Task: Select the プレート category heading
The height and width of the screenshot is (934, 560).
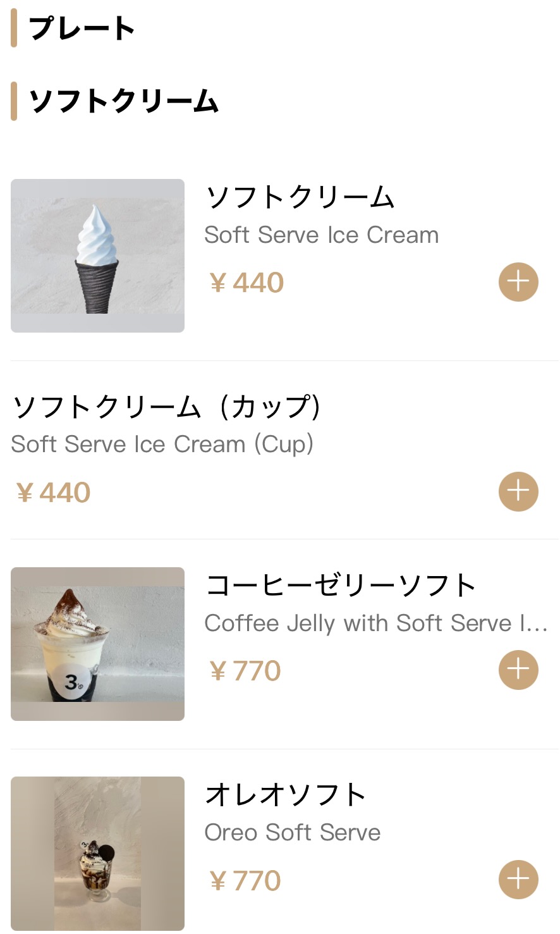Action: (x=82, y=28)
